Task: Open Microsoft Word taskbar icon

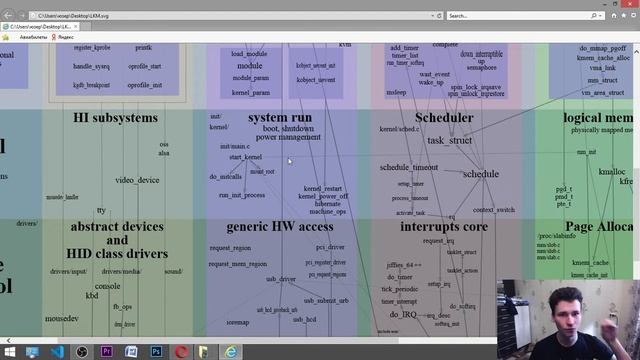Action: [131, 351]
